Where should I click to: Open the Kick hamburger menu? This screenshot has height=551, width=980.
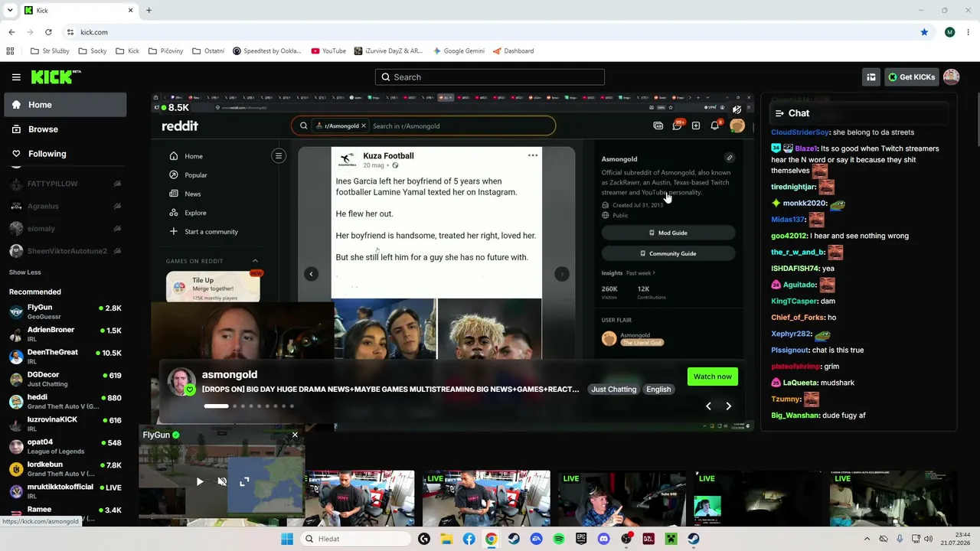coord(16,77)
